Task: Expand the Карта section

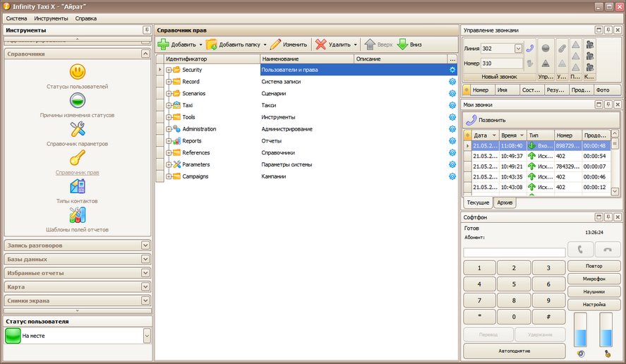Action: coord(145,287)
